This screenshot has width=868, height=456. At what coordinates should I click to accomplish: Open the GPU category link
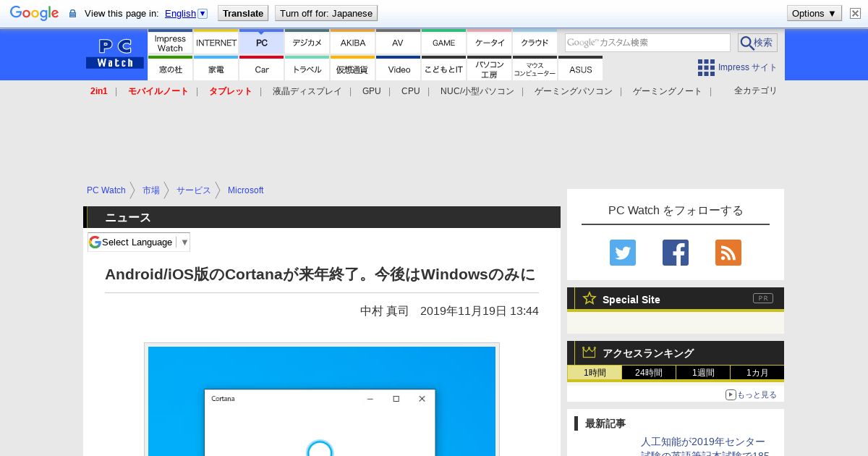(x=371, y=91)
